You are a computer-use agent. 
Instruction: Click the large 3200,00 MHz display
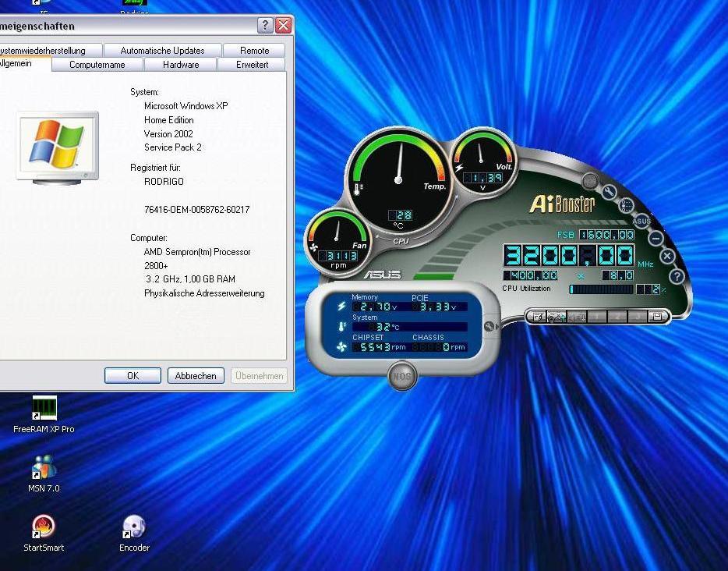(x=569, y=256)
